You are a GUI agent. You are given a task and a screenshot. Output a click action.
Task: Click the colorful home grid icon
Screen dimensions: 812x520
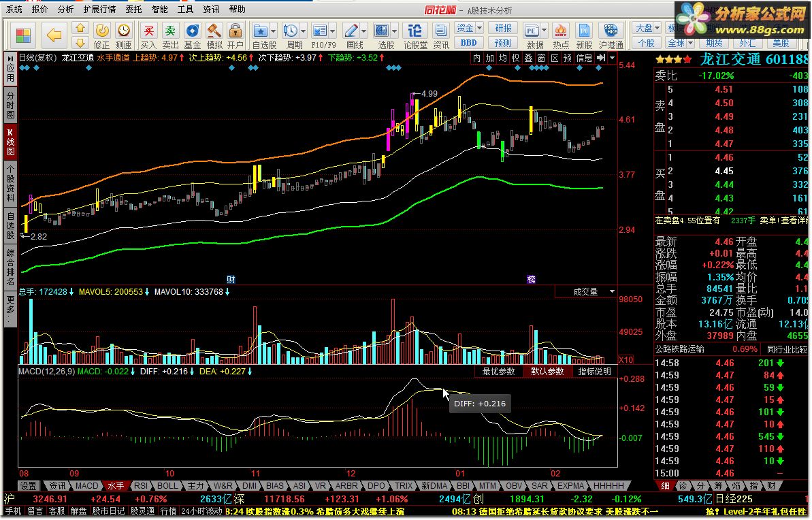coord(23,36)
